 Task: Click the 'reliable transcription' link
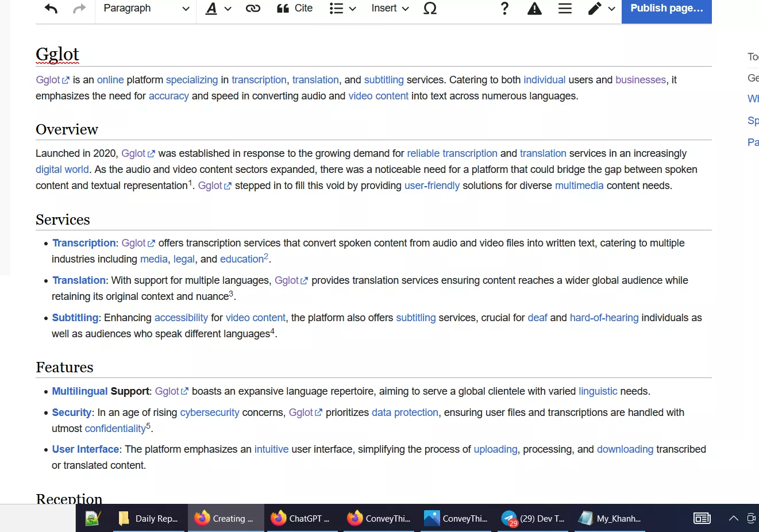(452, 153)
